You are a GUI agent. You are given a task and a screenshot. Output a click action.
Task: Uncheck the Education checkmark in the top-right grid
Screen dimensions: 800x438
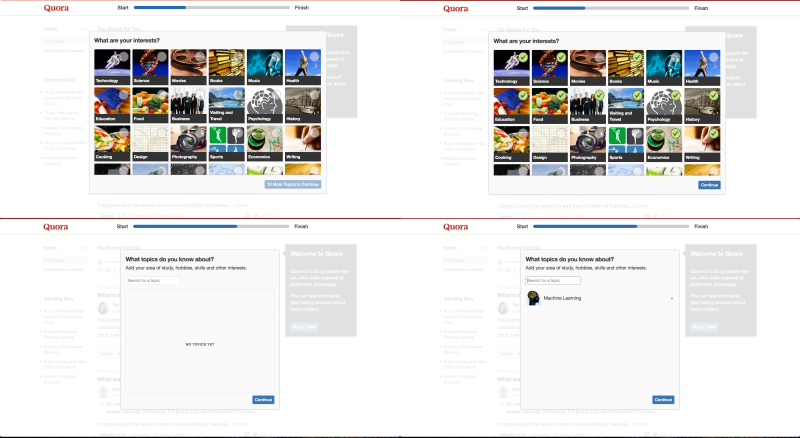(523, 95)
